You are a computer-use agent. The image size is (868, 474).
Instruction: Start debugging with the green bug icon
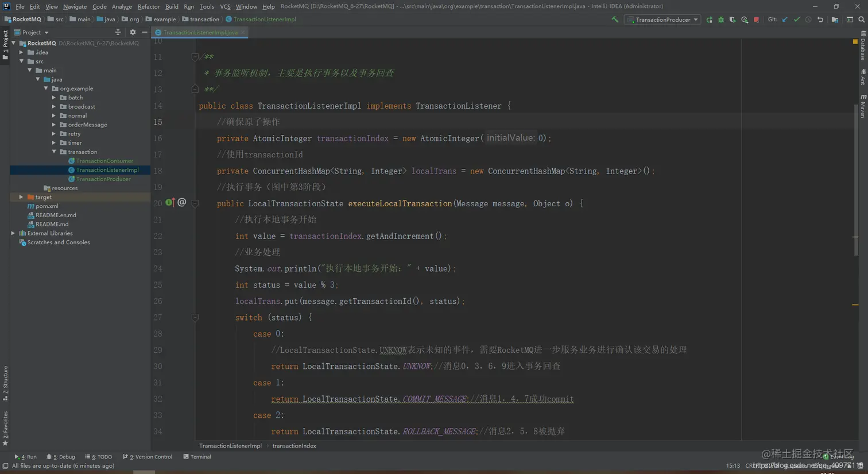pyautogui.click(x=721, y=20)
